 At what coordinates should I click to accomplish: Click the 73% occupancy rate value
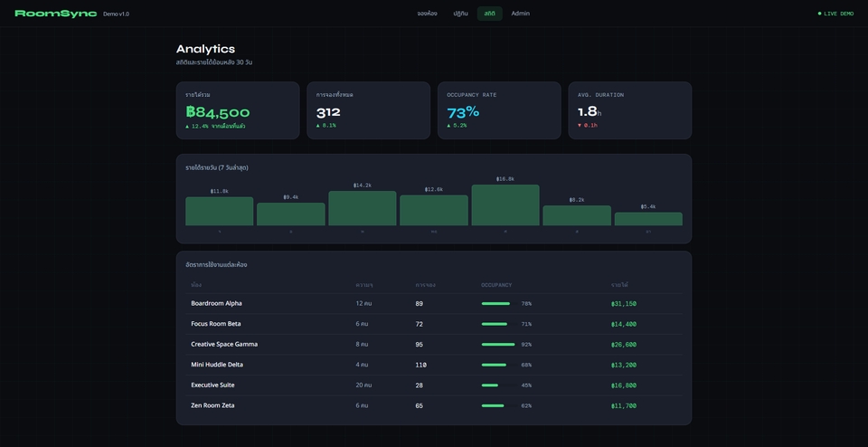463,112
